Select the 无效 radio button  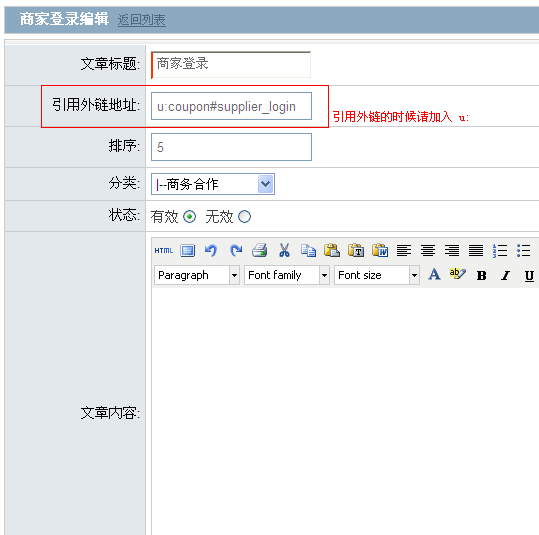click(x=244, y=217)
